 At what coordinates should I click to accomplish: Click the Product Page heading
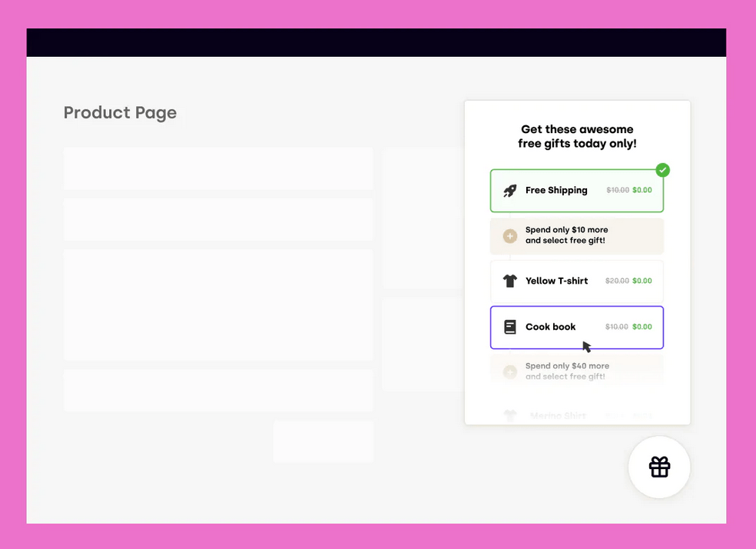coord(120,113)
